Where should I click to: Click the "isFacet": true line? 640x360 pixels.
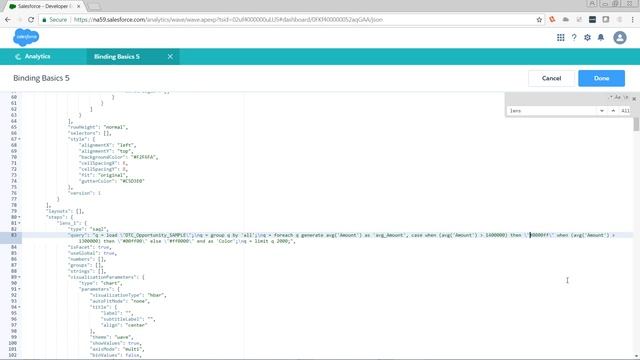point(89,247)
